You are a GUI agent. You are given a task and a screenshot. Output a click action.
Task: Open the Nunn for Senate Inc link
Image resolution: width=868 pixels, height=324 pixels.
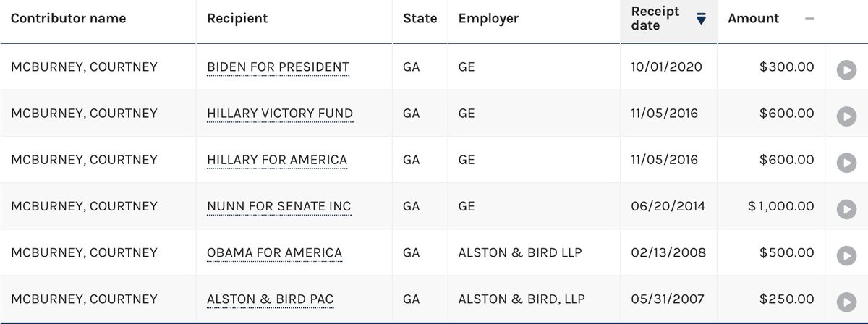(x=278, y=206)
